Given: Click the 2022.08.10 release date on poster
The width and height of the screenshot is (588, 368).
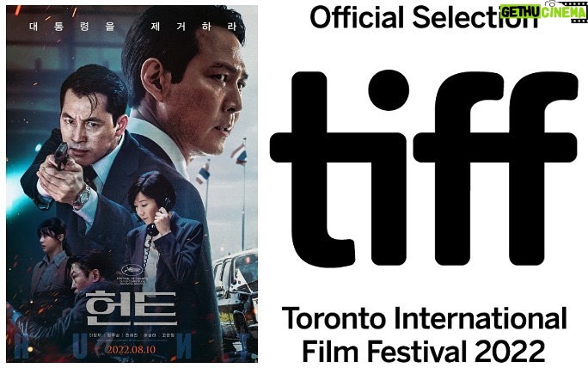Looking at the screenshot, I should [131, 349].
